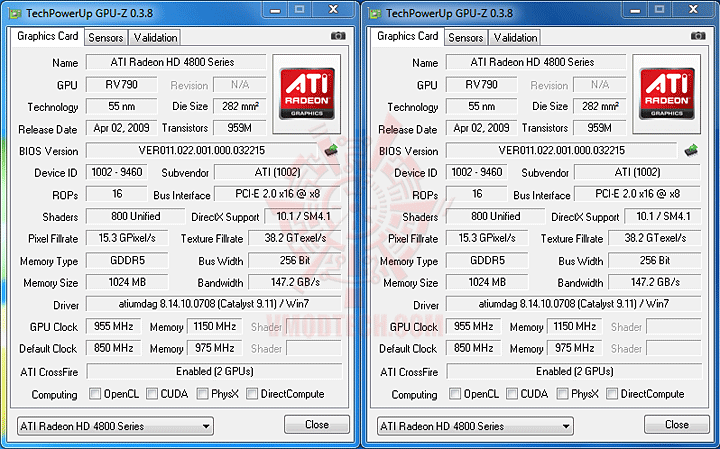Click GPU RV790 field in left window
720x449 pixels.
click(x=121, y=84)
